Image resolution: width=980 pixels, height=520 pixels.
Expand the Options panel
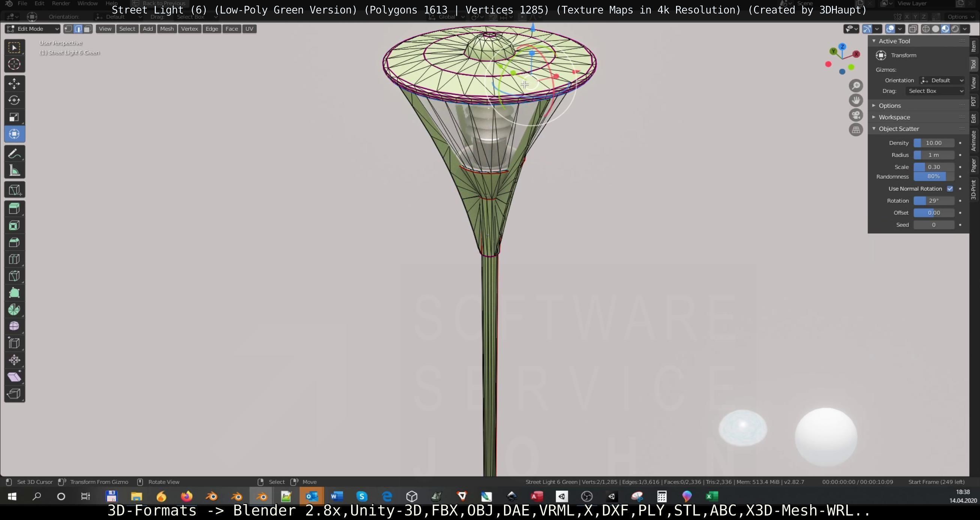point(889,105)
